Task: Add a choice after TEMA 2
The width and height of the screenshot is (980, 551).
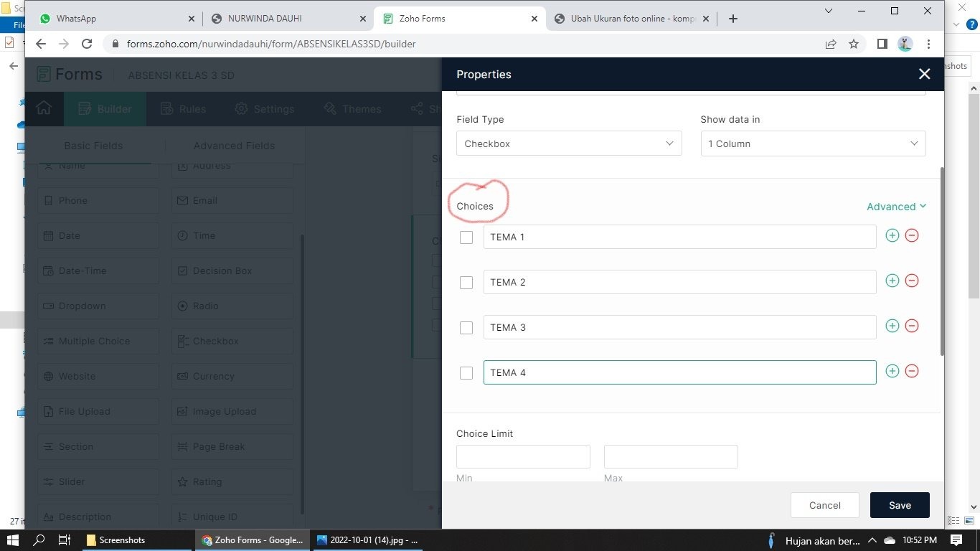Action: click(x=892, y=281)
